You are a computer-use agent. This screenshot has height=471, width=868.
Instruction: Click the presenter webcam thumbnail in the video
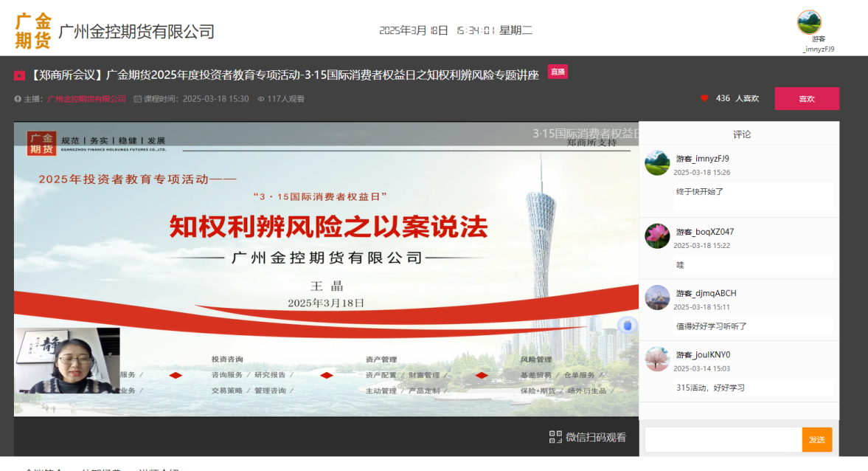[67, 361]
